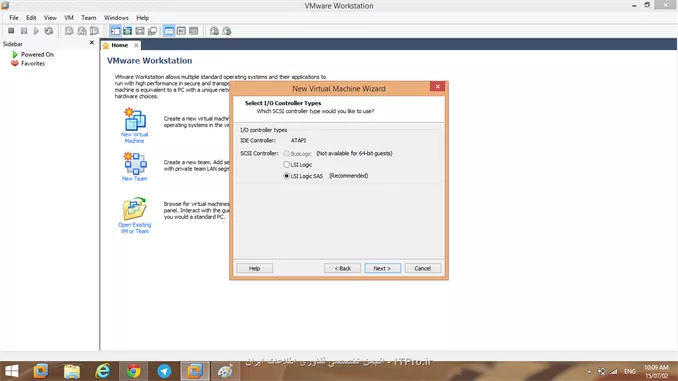Click the Open Existing VM or Team link

coord(134,228)
